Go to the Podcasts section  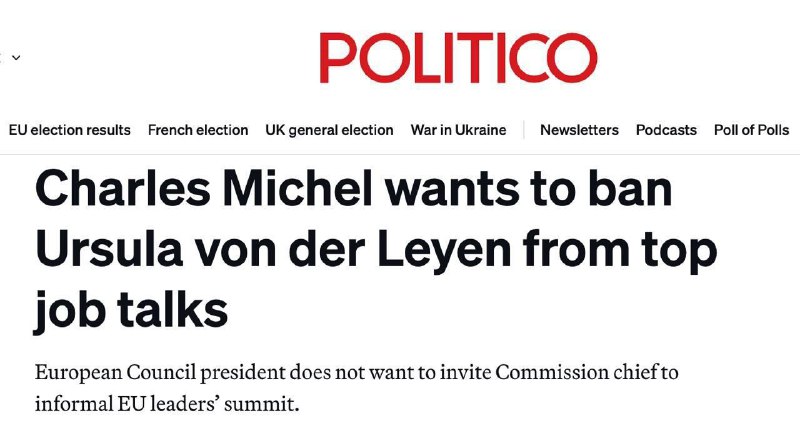(x=666, y=130)
